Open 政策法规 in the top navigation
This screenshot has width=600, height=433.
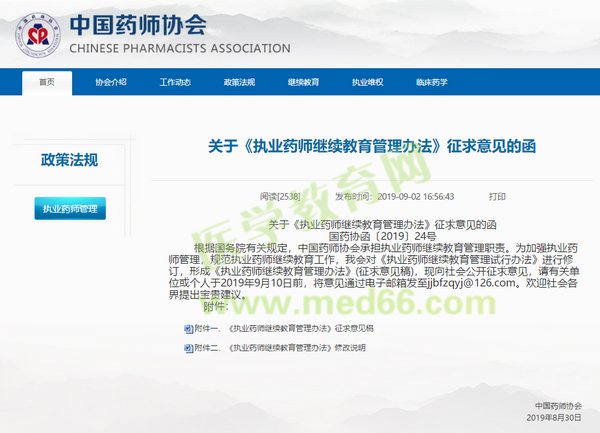[239, 81]
